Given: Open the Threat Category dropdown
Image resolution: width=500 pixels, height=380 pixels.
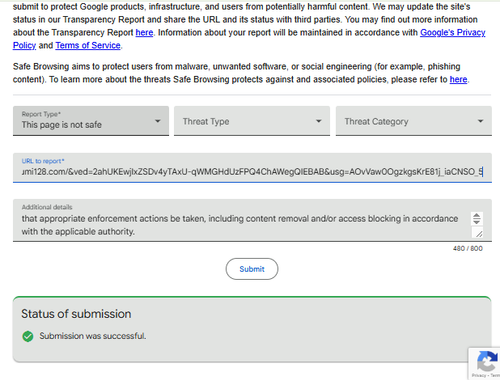Looking at the screenshot, I should [x=414, y=121].
